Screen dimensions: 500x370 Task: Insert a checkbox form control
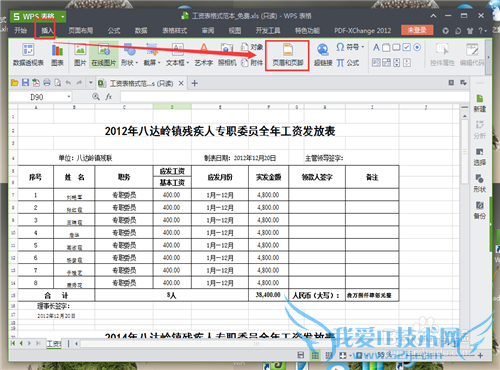coord(407,47)
